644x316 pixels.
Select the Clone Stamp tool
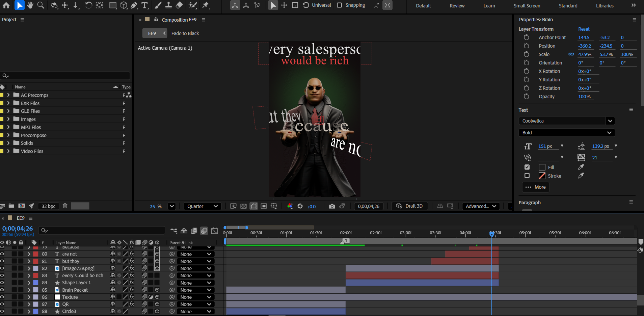168,5
